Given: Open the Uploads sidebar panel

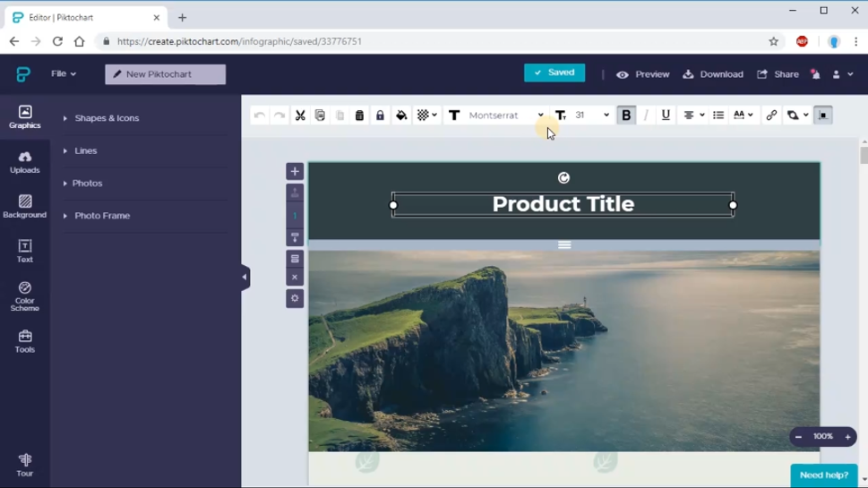Looking at the screenshot, I should [x=25, y=161].
